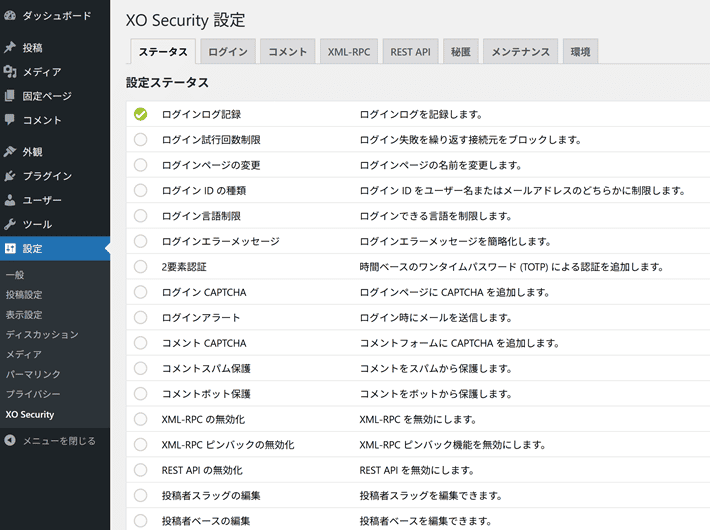The width and height of the screenshot is (710, 530).
Task: Click the pages icon beside 固定ページ
Action: [x=10, y=96]
